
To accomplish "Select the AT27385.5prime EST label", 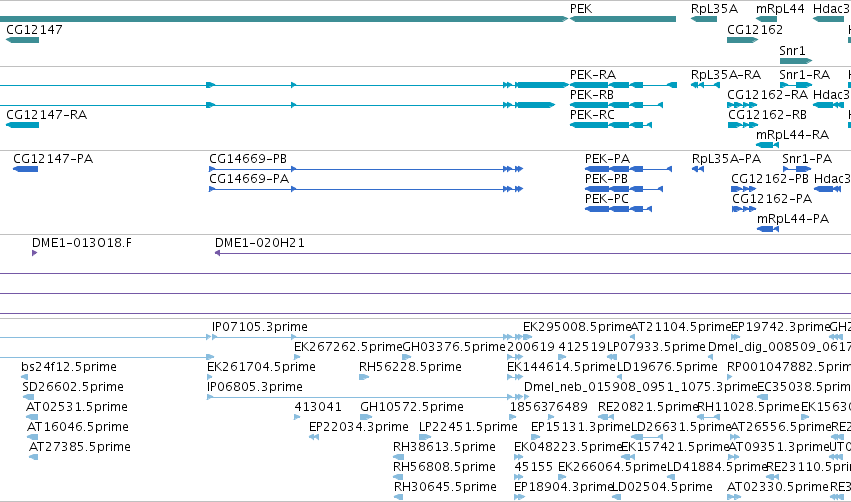I will [x=80, y=447].
